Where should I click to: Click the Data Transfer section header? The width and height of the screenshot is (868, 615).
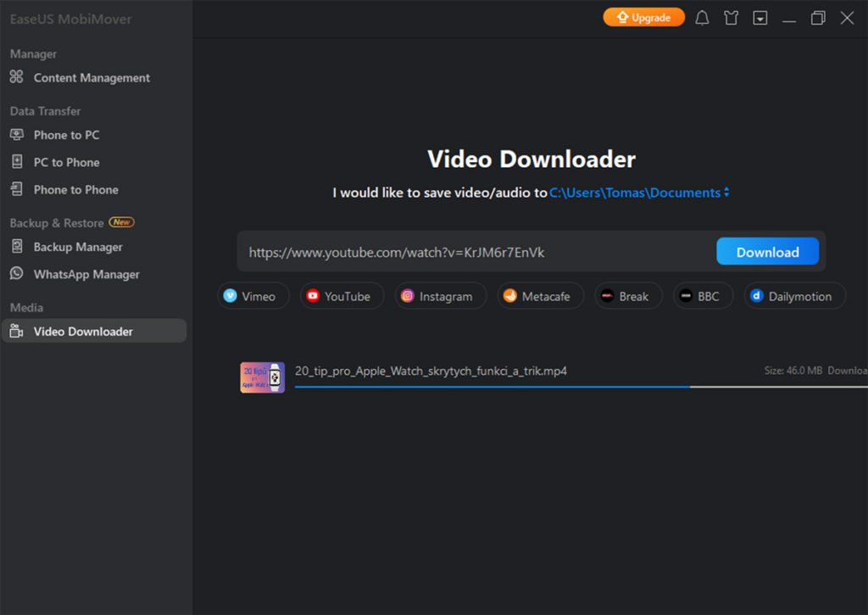coord(46,111)
